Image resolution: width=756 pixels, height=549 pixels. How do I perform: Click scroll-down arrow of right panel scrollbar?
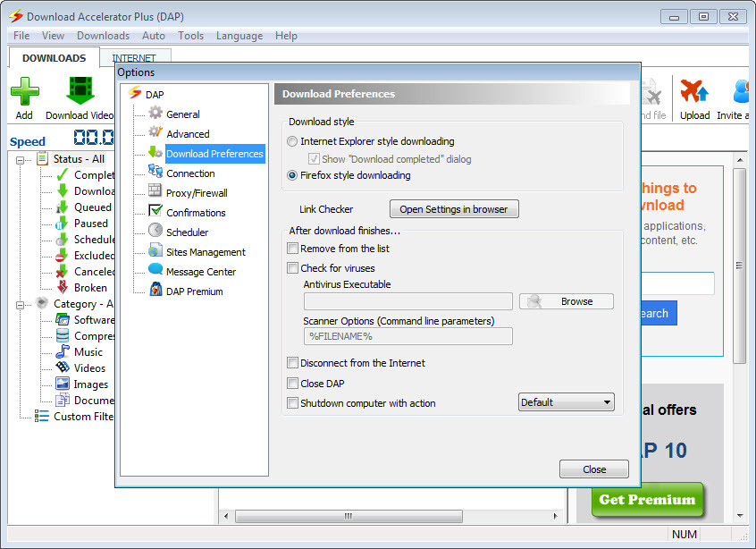tap(740, 516)
